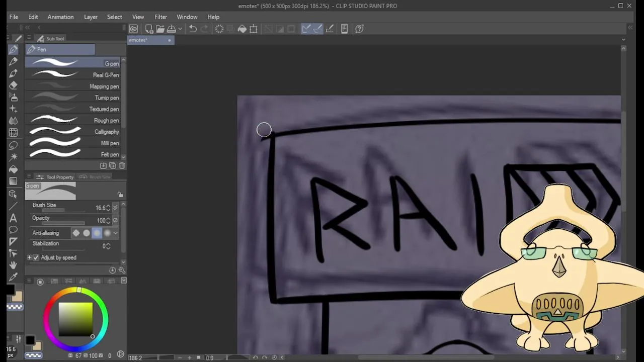The image size is (644, 362).
Task: Select the Airbrush tool icon
Action: 14,97
